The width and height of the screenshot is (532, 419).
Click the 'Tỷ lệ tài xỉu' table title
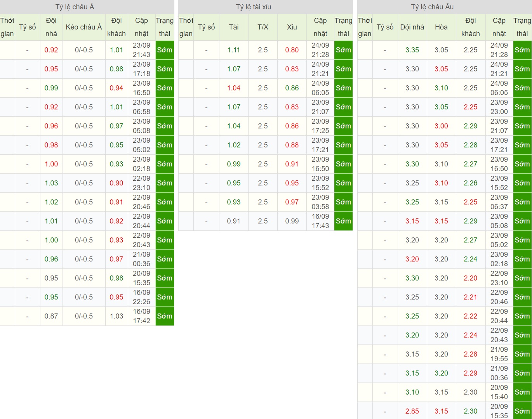254,7
